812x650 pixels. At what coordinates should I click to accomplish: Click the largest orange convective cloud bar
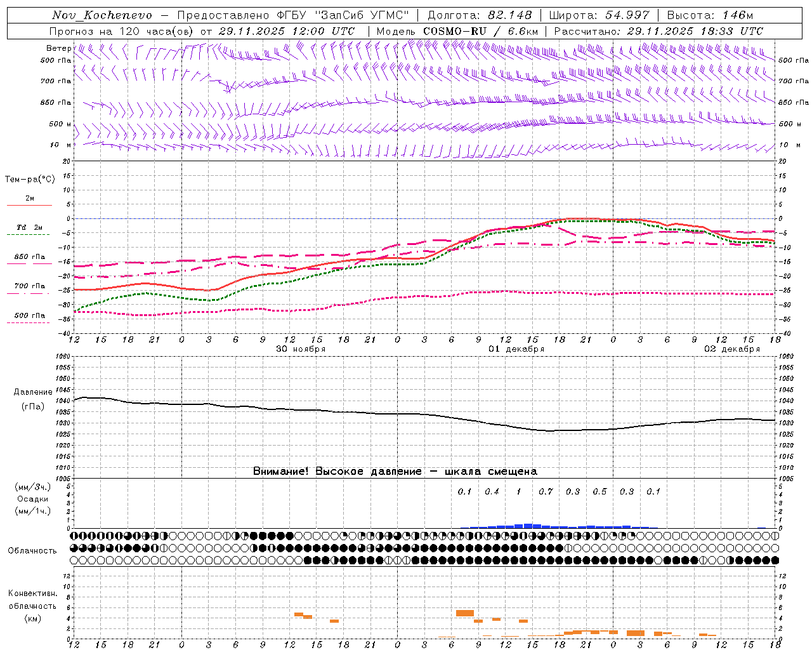[x=465, y=613]
